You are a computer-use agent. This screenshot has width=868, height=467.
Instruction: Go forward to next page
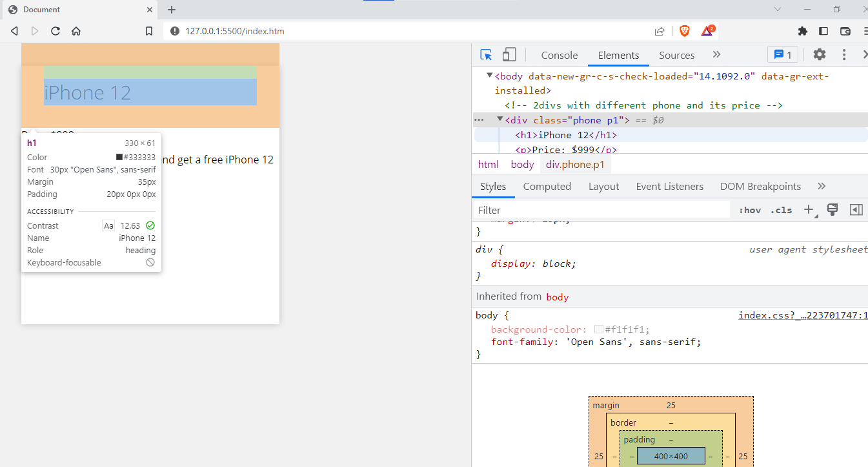[x=35, y=31]
